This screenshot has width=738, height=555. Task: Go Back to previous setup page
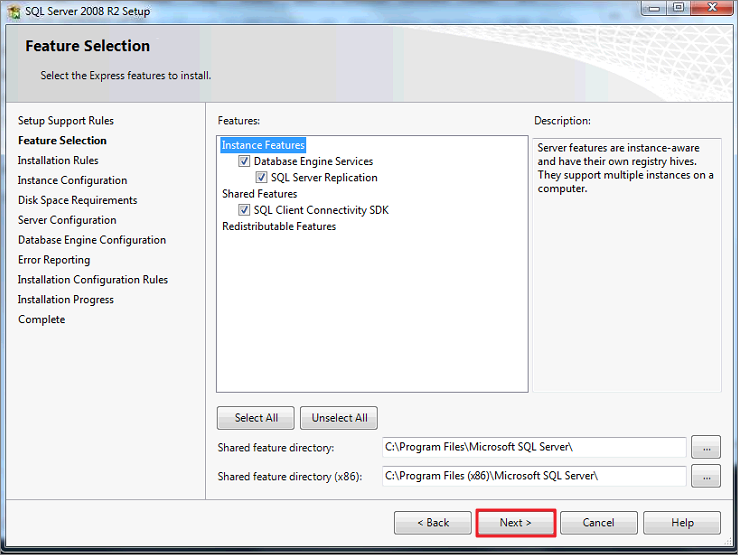pyautogui.click(x=433, y=523)
